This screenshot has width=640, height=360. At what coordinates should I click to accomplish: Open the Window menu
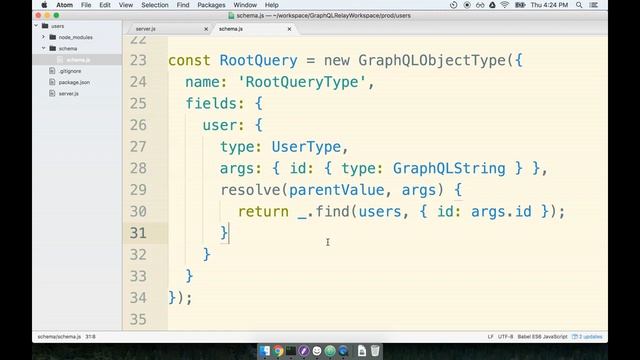[245, 5]
